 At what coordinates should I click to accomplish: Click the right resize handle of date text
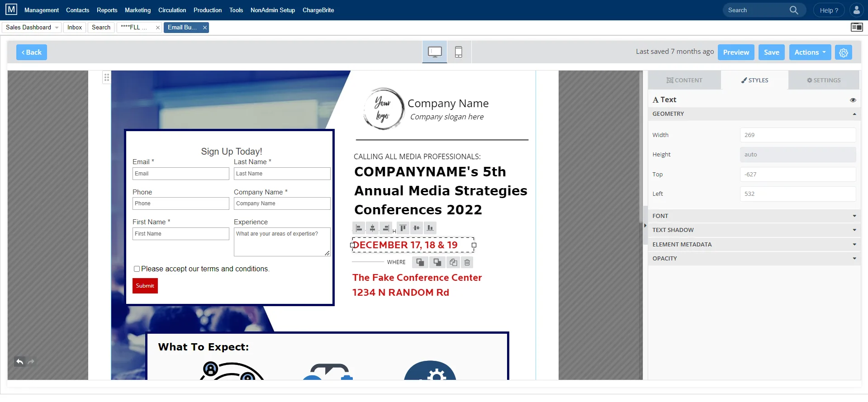[474, 245]
